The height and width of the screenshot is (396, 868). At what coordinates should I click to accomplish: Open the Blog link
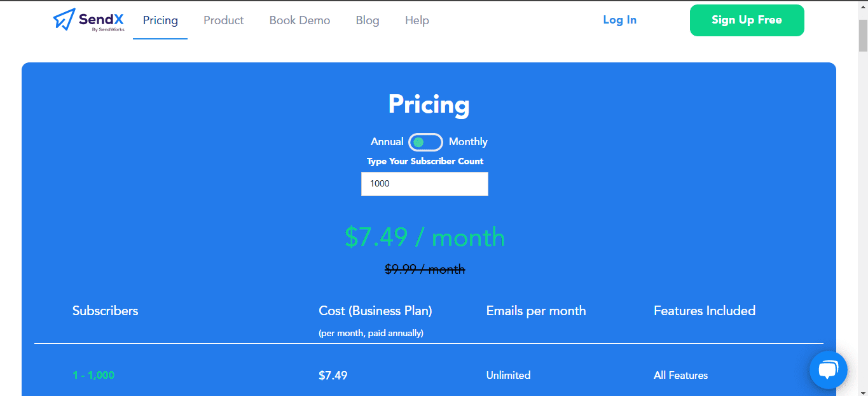[x=368, y=20]
